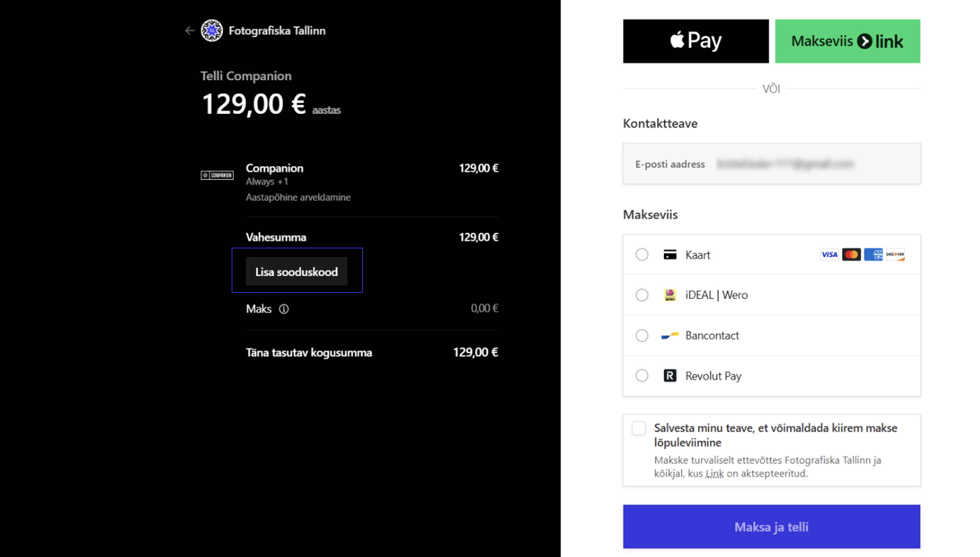Pay with the Apple Pay button
980x557 pixels.
click(696, 41)
